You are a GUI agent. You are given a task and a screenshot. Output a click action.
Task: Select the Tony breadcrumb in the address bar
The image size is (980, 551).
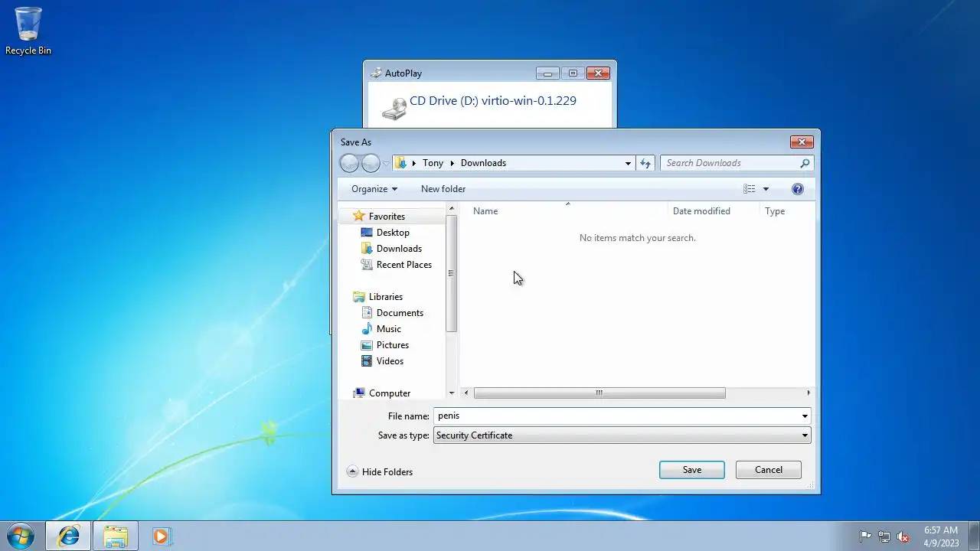pyautogui.click(x=433, y=163)
